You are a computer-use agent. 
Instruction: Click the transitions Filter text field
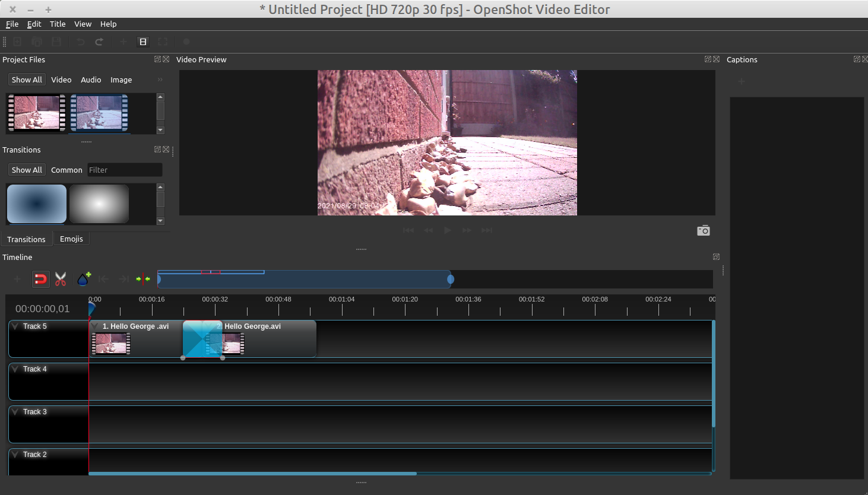pyautogui.click(x=125, y=170)
